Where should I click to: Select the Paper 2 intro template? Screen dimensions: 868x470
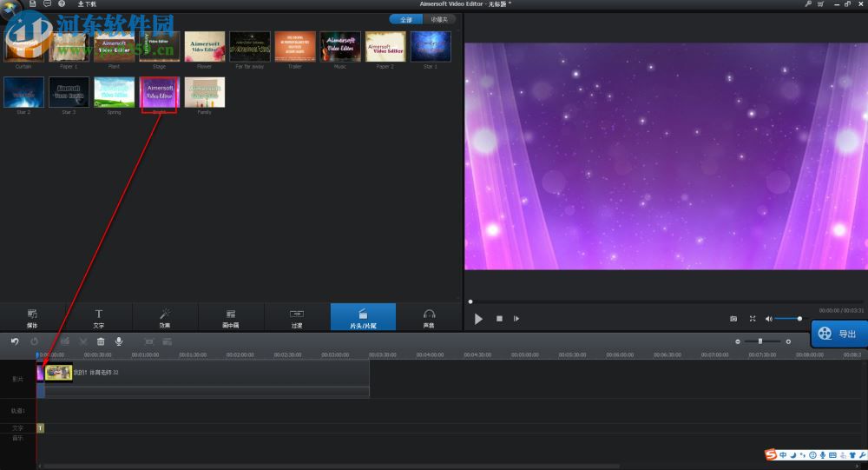point(385,47)
